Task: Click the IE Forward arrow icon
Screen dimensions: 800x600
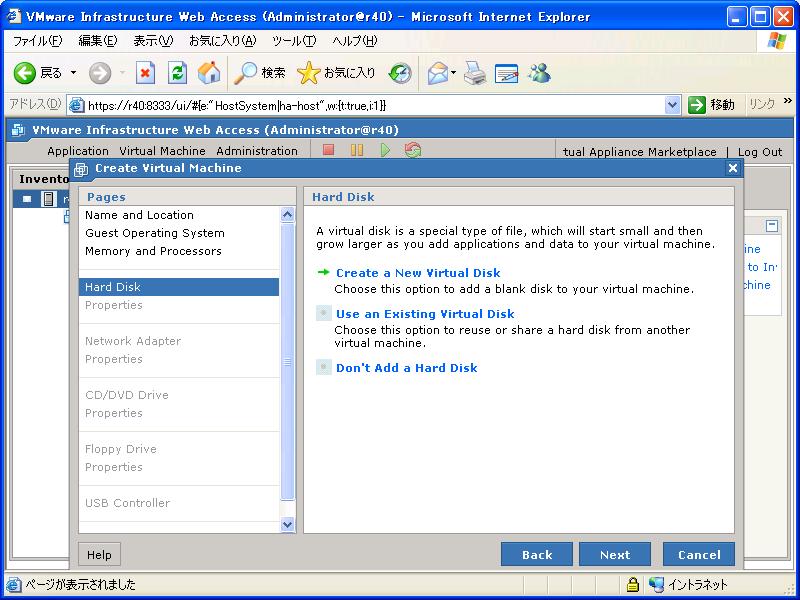Action: (99, 73)
